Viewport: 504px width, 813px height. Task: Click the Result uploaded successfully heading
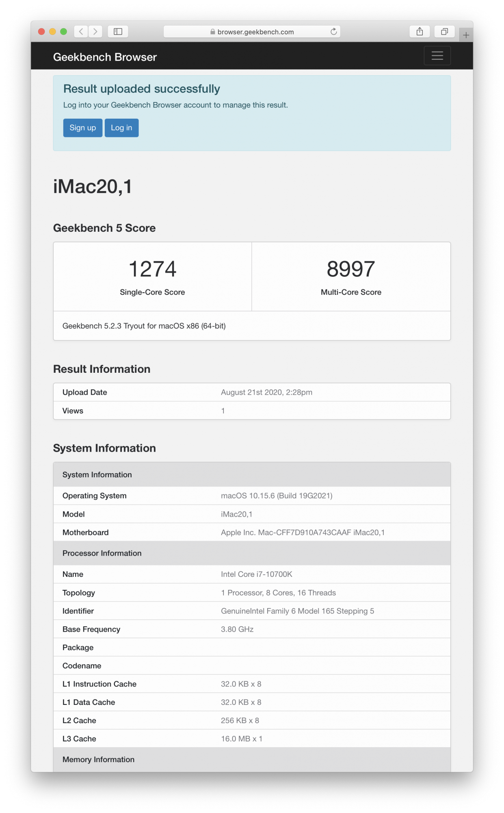pyautogui.click(x=142, y=89)
